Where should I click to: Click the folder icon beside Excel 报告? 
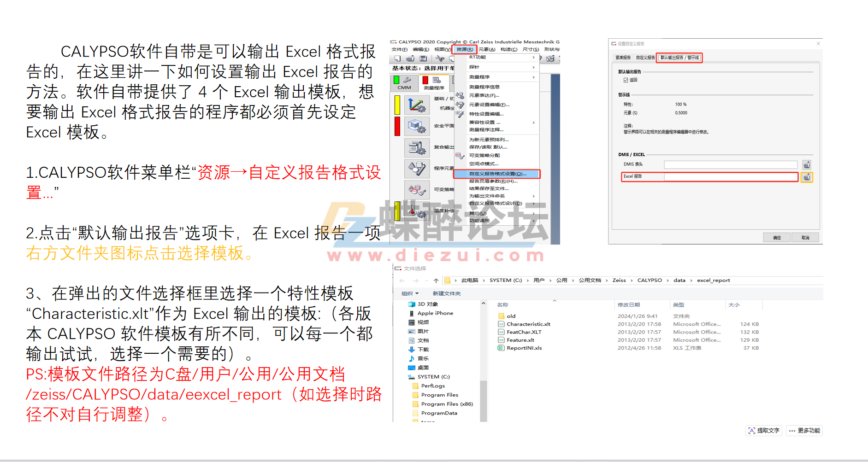(806, 177)
